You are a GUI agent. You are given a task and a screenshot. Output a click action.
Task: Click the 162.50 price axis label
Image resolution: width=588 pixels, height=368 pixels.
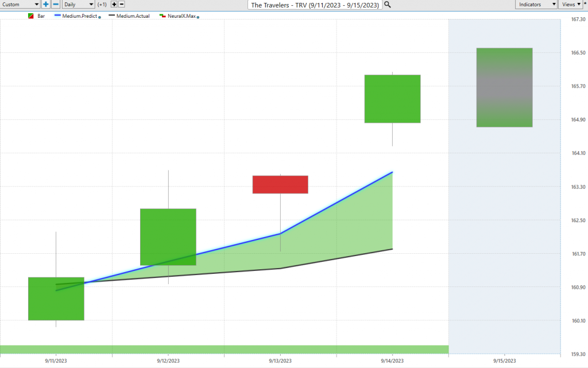[x=578, y=220]
